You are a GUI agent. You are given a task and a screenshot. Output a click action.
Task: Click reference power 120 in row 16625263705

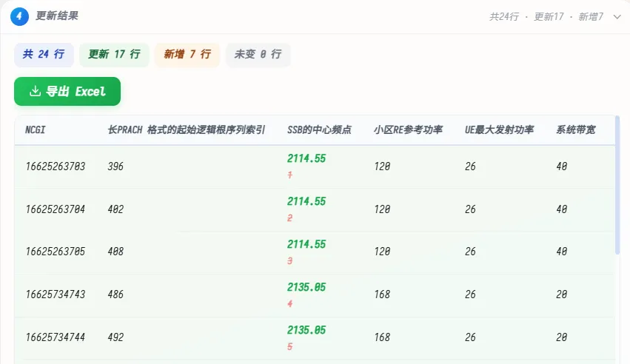382,252
